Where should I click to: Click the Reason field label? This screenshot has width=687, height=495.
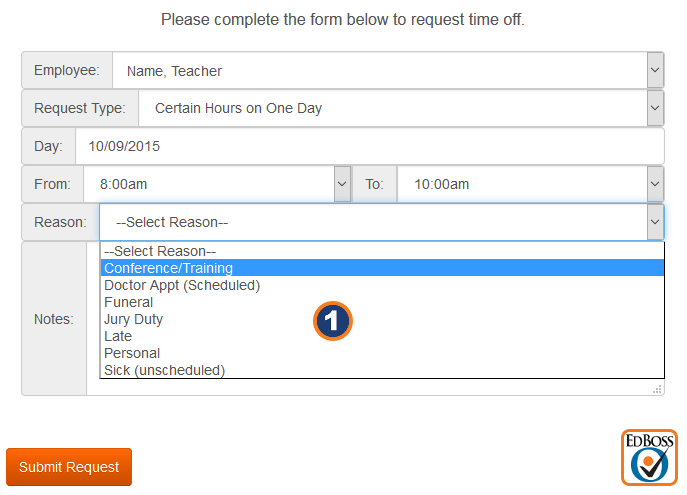(x=60, y=222)
